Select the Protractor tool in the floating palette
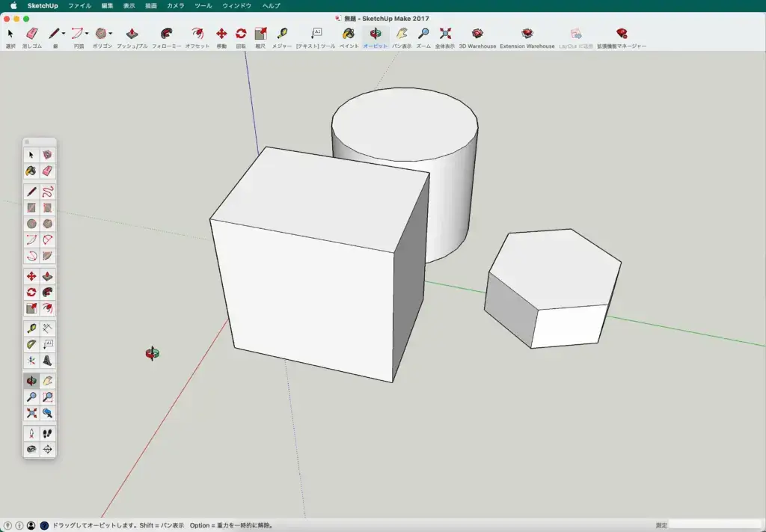This screenshot has width=766, height=532. 31,344
